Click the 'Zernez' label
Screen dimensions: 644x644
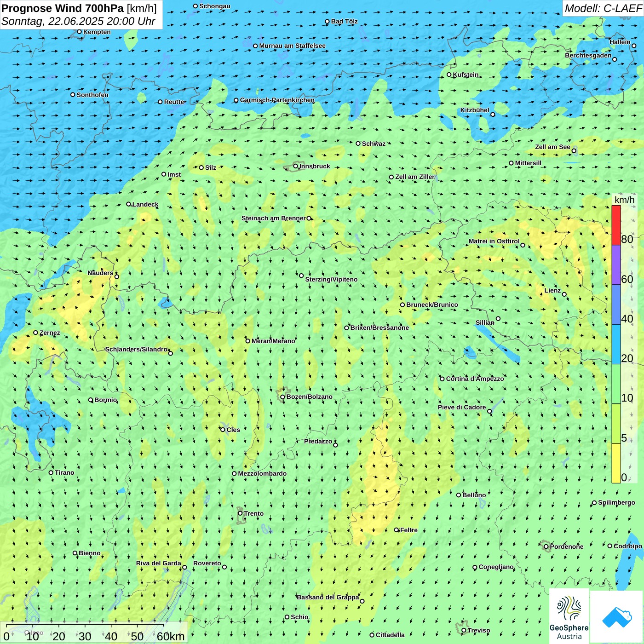(x=50, y=333)
